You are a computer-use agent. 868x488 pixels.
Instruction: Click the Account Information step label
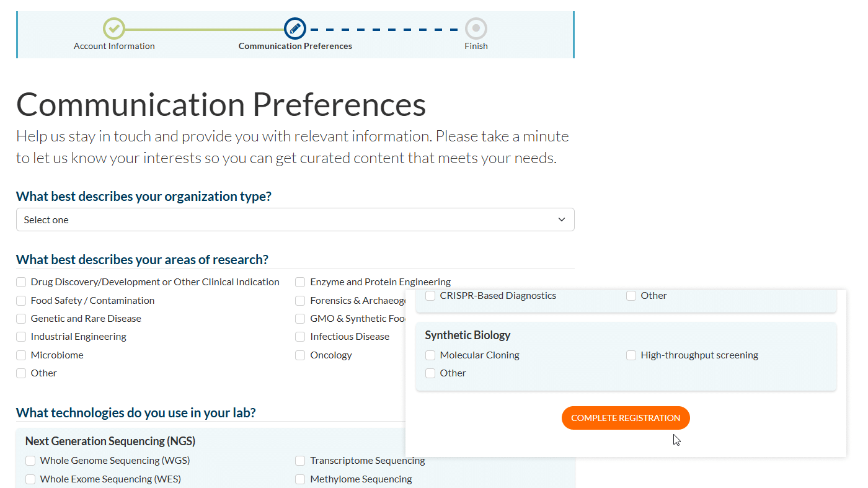pyautogui.click(x=114, y=46)
